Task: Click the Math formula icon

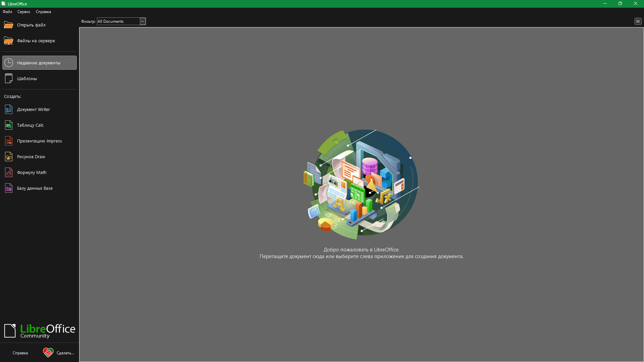Action: coord(9,173)
